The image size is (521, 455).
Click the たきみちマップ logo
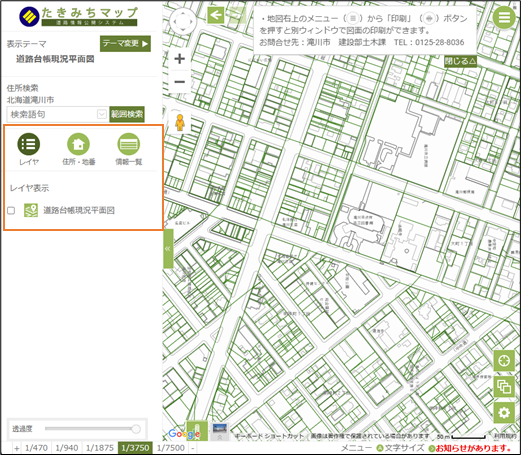(78, 16)
